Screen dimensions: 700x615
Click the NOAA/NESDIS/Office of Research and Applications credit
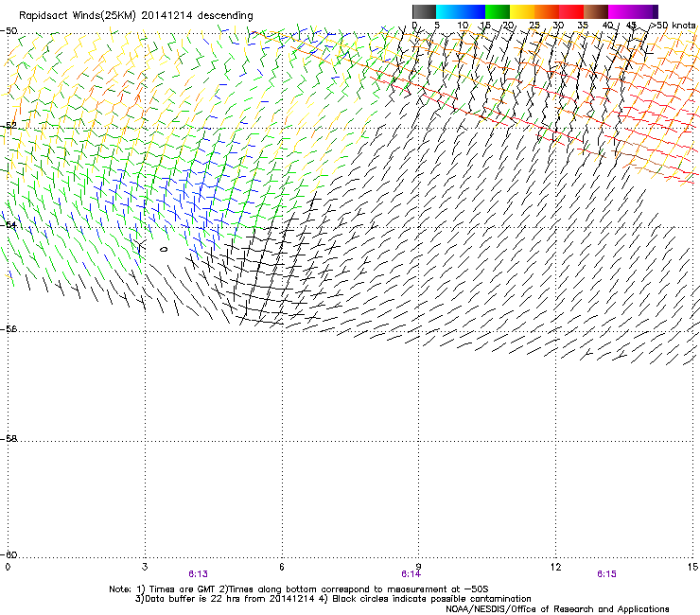(557, 608)
